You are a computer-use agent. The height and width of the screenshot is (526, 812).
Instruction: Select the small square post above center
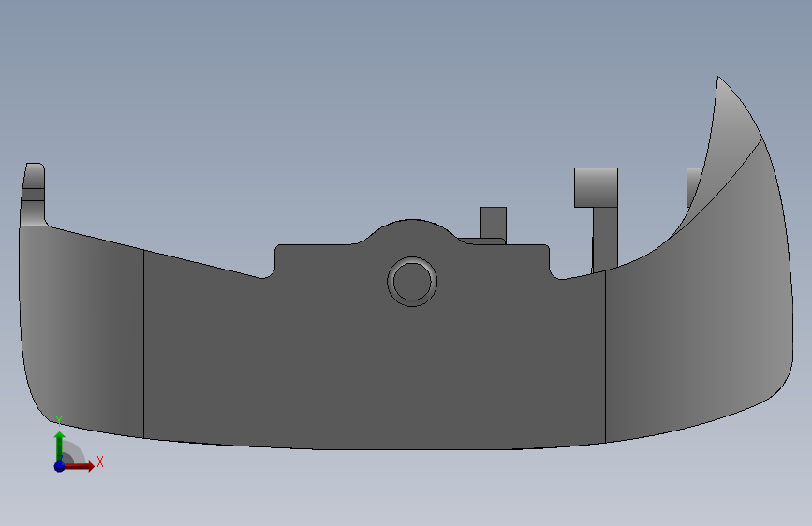[494, 223]
